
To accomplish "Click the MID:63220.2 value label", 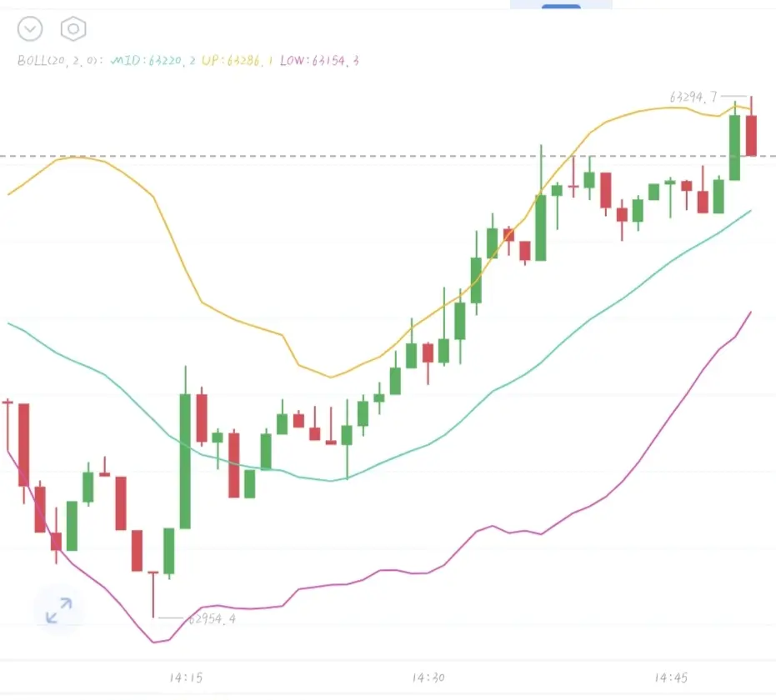I will point(153,61).
